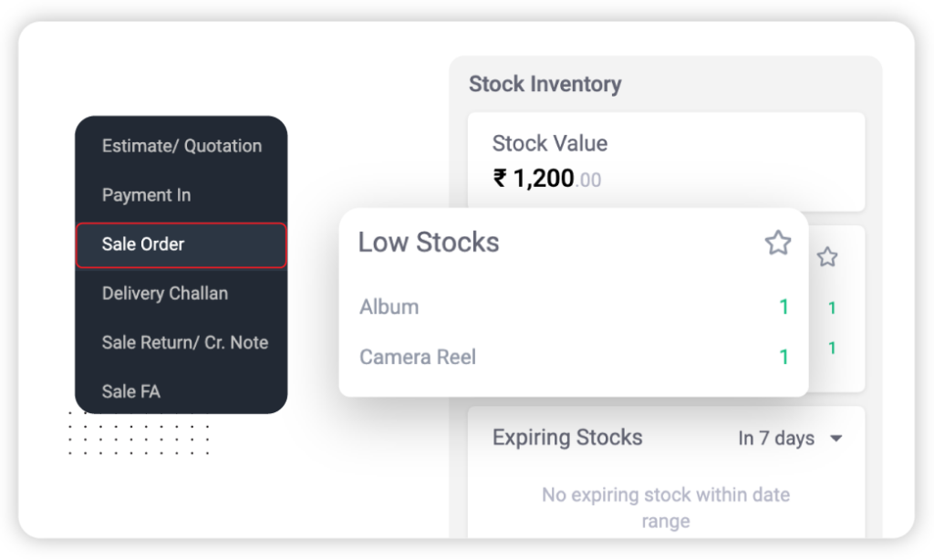Click the Camera Reel stock row
The image size is (934, 560).
click(x=418, y=357)
